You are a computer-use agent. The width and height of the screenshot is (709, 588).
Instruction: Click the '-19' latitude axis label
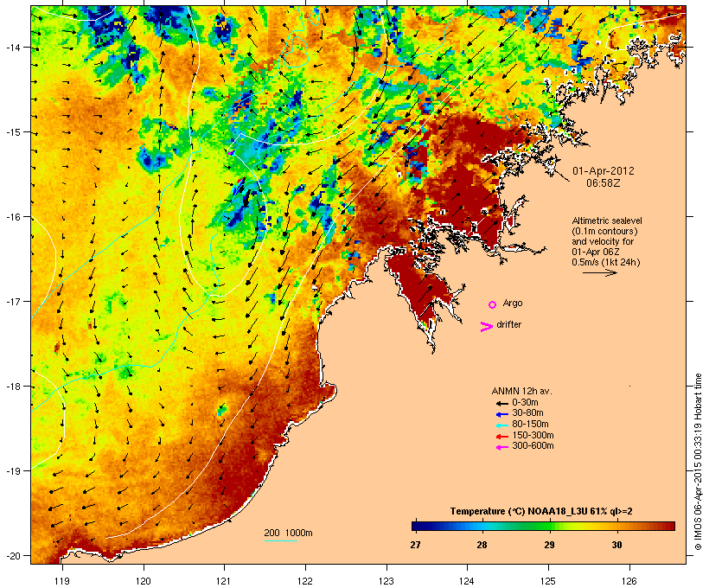click(13, 471)
